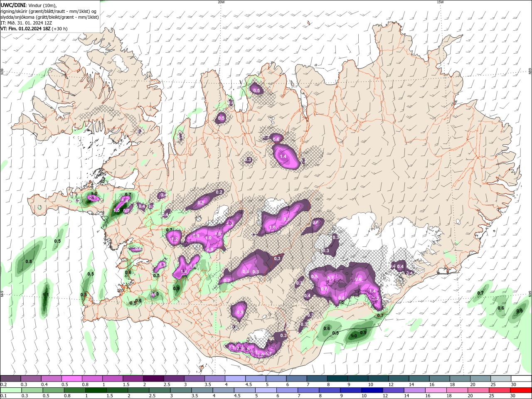532x399 pixels.
Task: Click the 15W longitude label at top
Action: tap(440, 2)
